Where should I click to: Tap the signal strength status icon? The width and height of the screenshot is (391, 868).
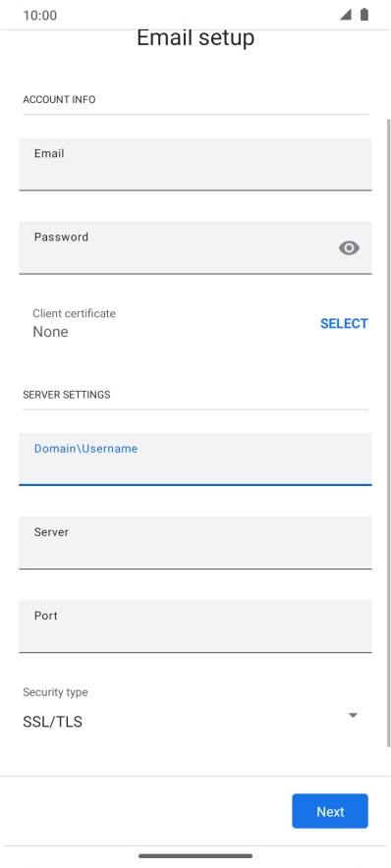pos(346,15)
